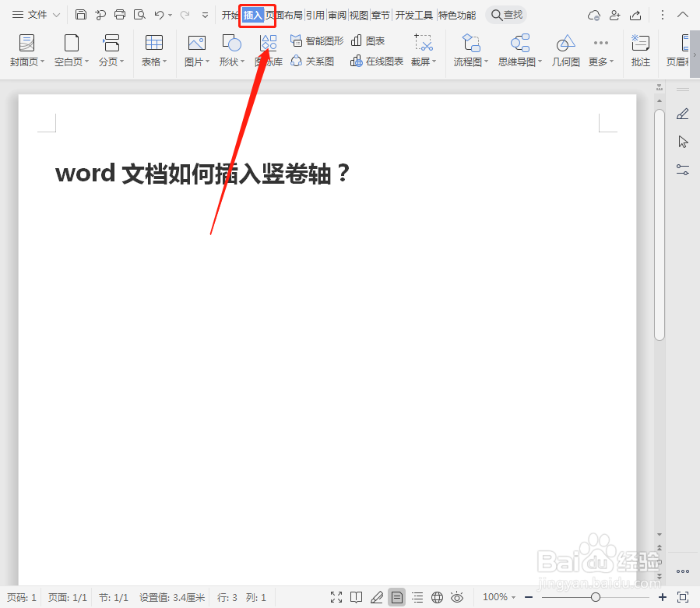
Task: Enable eye protection mode in status bar
Action: tap(458, 597)
